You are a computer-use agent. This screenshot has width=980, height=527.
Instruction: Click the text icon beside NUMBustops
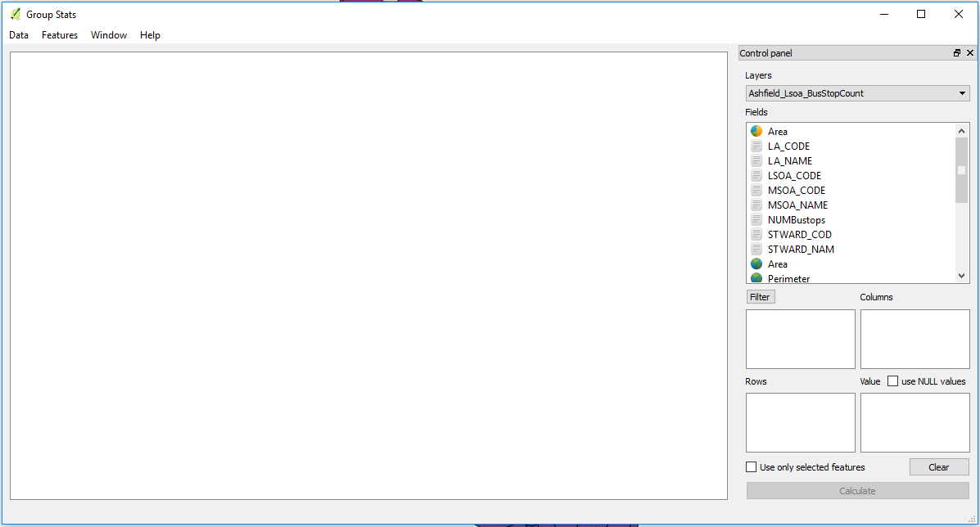756,220
